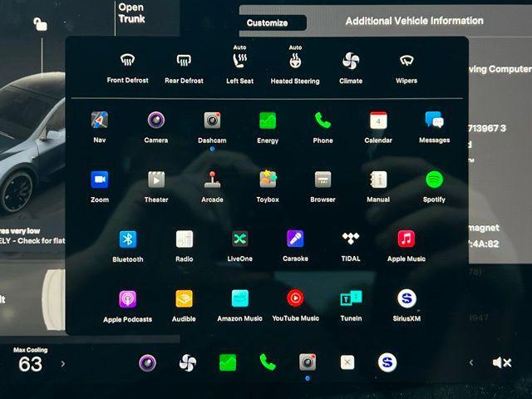Image resolution: width=532 pixels, height=399 pixels.
Task: Open the Camera app in launcher grid
Action: coord(156,120)
